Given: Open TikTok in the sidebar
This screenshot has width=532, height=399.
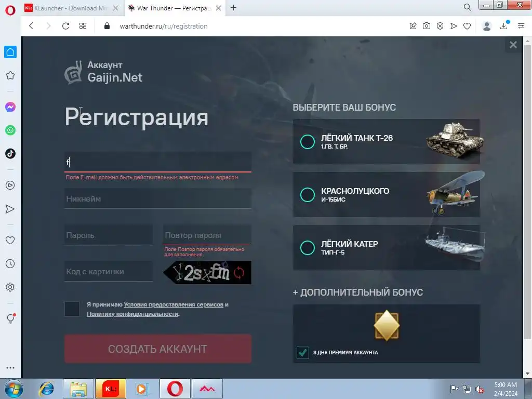Looking at the screenshot, I should [x=10, y=153].
